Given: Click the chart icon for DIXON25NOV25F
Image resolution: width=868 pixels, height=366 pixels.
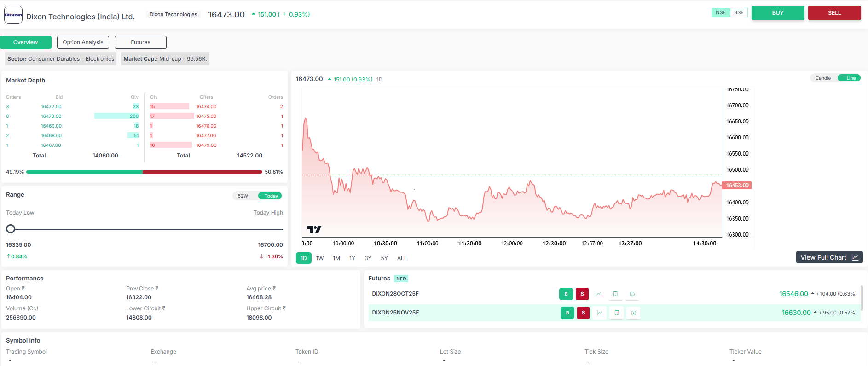Looking at the screenshot, I should pyautogui.click(x=600, y=313).
